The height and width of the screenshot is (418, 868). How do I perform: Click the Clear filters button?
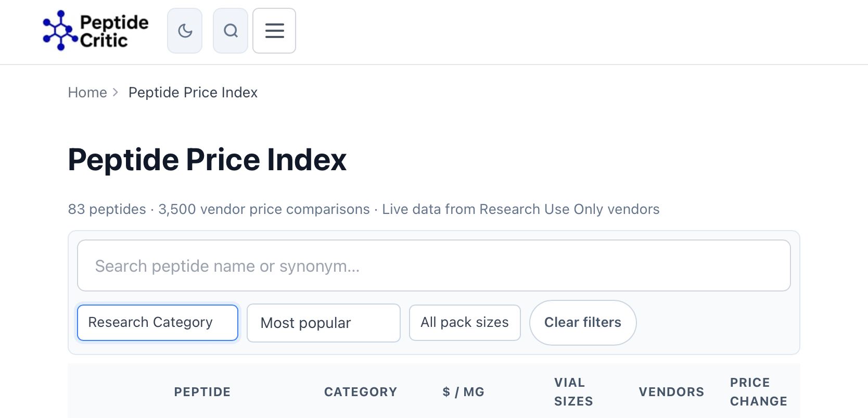click(583, 323)
